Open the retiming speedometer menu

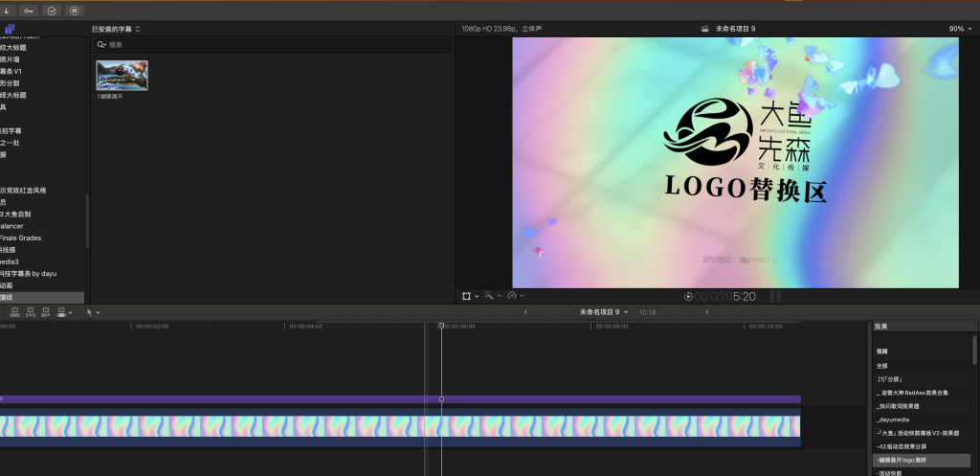click(x=513, y=296)
